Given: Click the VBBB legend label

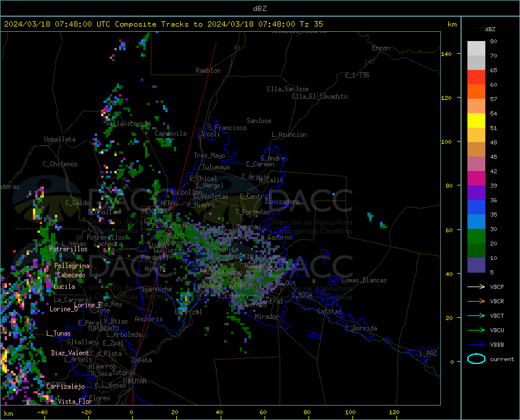Looking at the screenshot, I should (x=497, y=344).
